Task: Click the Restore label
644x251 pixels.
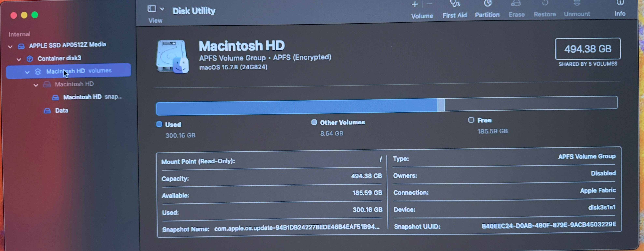Action: click(545, 14)
